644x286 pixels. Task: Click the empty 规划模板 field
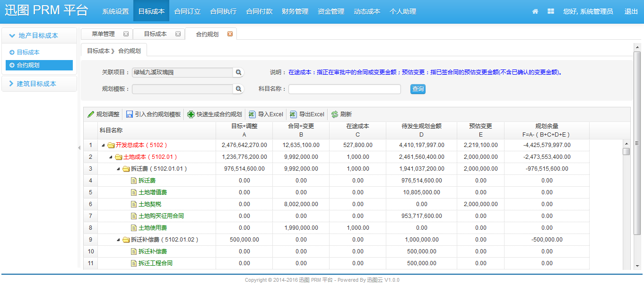(183, 89)
